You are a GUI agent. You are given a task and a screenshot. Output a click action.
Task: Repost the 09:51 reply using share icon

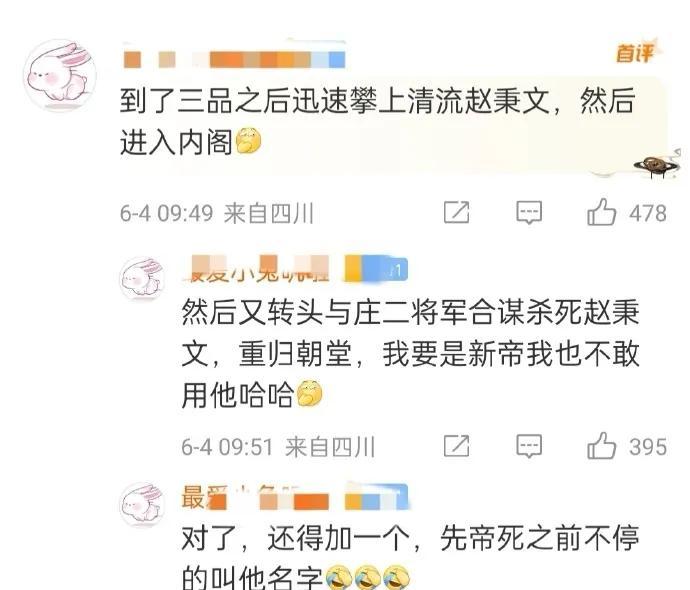pyautogui.click(x=456, y=446)
